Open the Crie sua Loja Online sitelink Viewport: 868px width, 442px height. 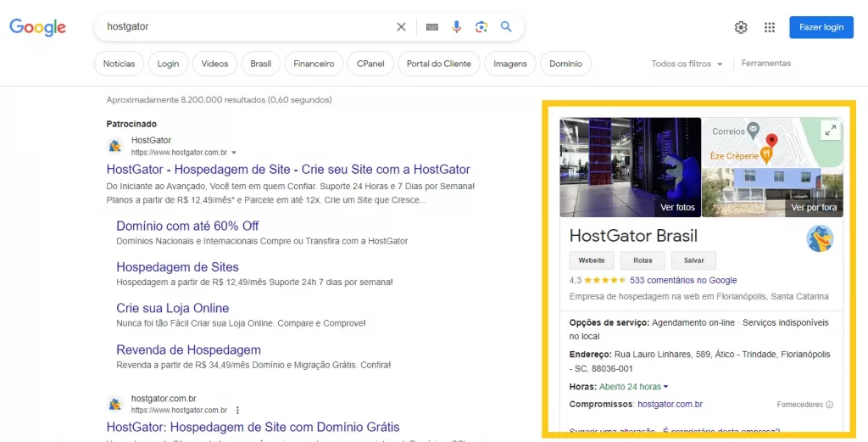click(173, 308)
